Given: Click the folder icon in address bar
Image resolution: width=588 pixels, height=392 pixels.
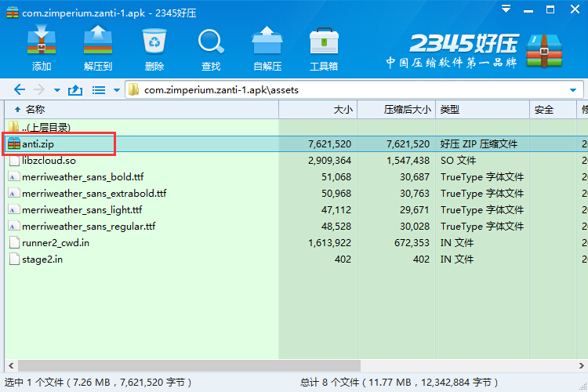Looking at the screenshot, I should pyautogui.click(x=133, y=89).
